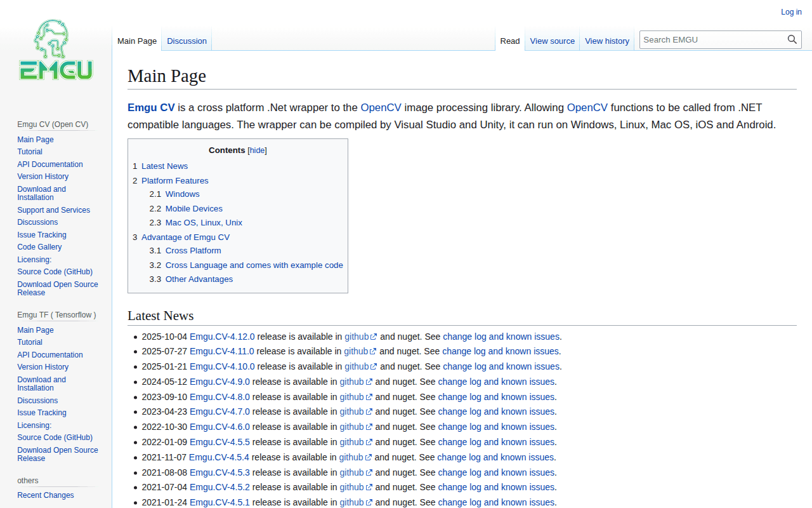Open Source Code (GitHub) under Emgu CV
Viewport: 812px width, 508px height.
click(x=55, y=272)
